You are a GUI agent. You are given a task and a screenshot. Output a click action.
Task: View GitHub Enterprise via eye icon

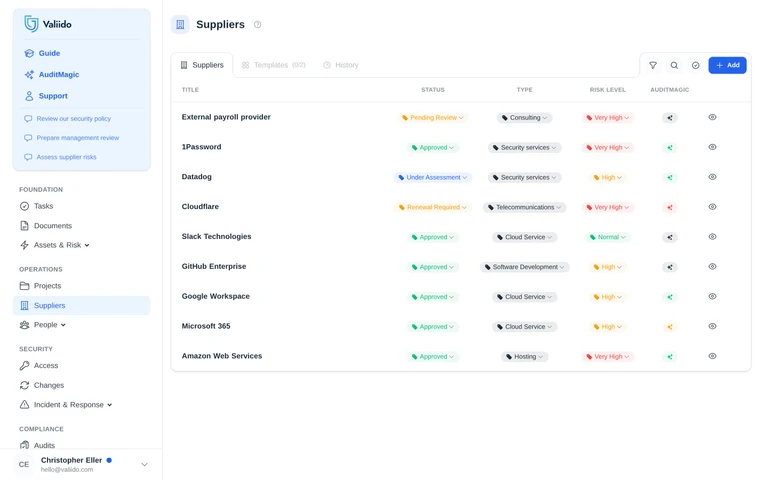click(x=712, y=266)
